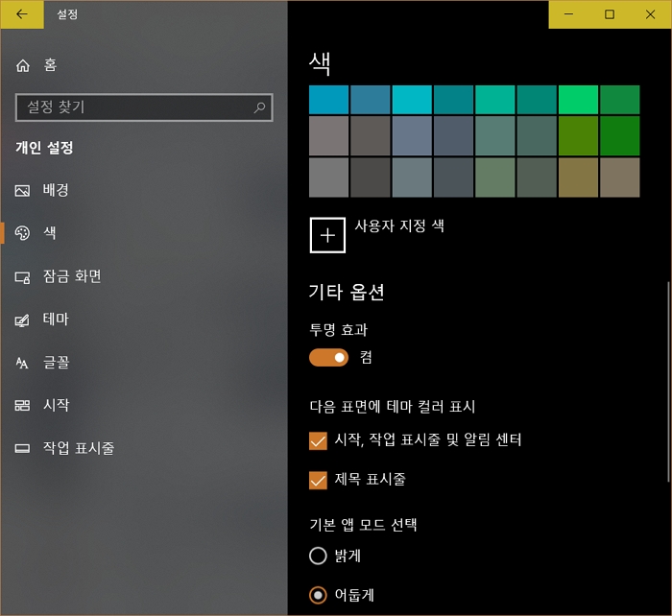
Task: Click the custom color (사용자 지정 색) label
Action: click(399, 226)
